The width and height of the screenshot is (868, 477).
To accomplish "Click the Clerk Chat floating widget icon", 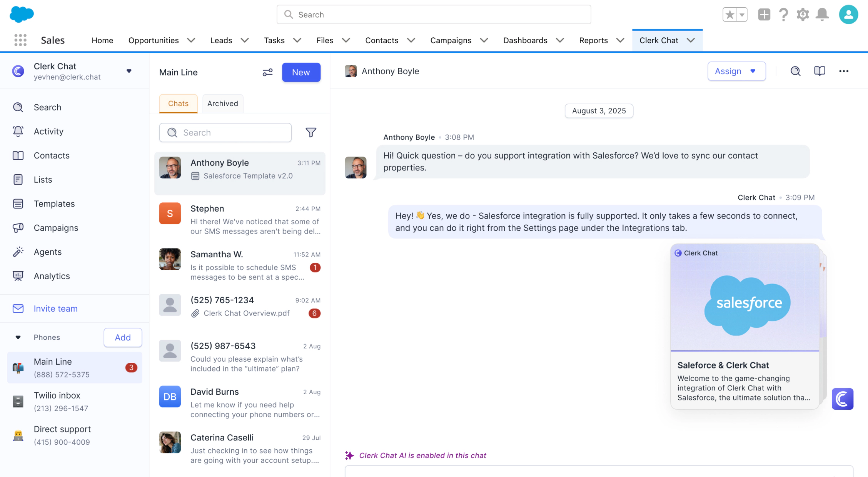I will click(842, 399).
